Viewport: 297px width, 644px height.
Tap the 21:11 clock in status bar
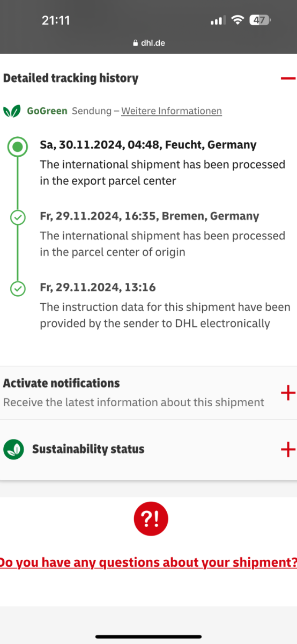(56, 20)
